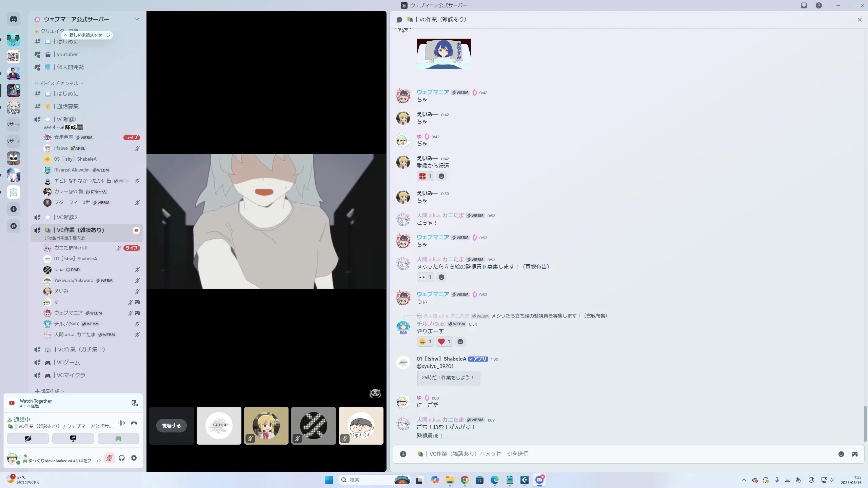Click the message input field
This screenshot has height=488, width=868.
pos(610,454)
